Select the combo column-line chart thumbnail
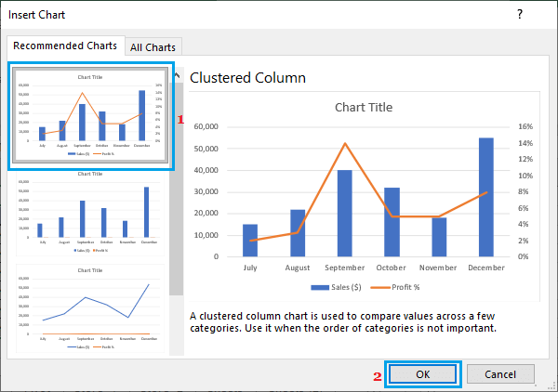Screen dimensions: 558x392 (90, 116)
